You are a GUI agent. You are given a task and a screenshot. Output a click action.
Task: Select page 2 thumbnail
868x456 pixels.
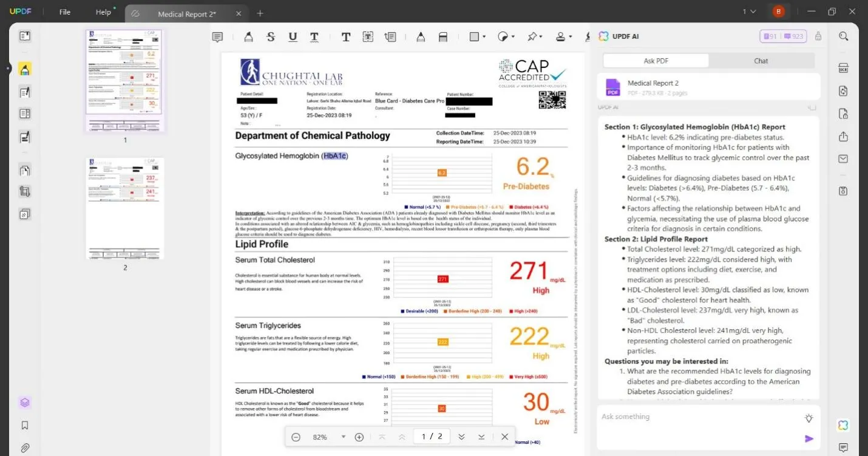(125, 208)
